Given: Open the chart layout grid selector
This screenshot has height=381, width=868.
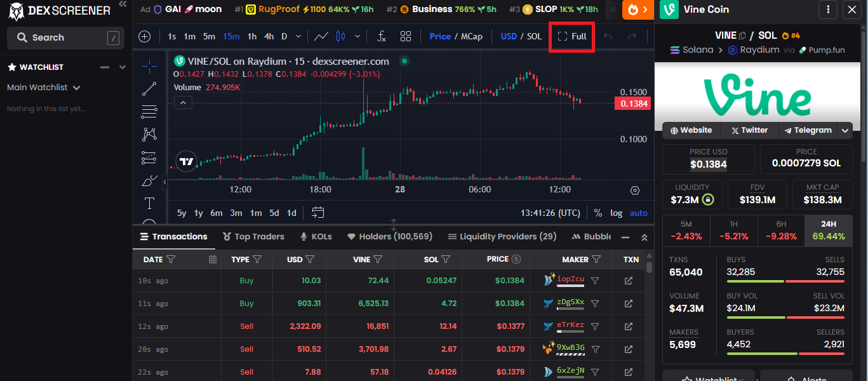Looking at the screenshot, I should [x=406, y=36].
